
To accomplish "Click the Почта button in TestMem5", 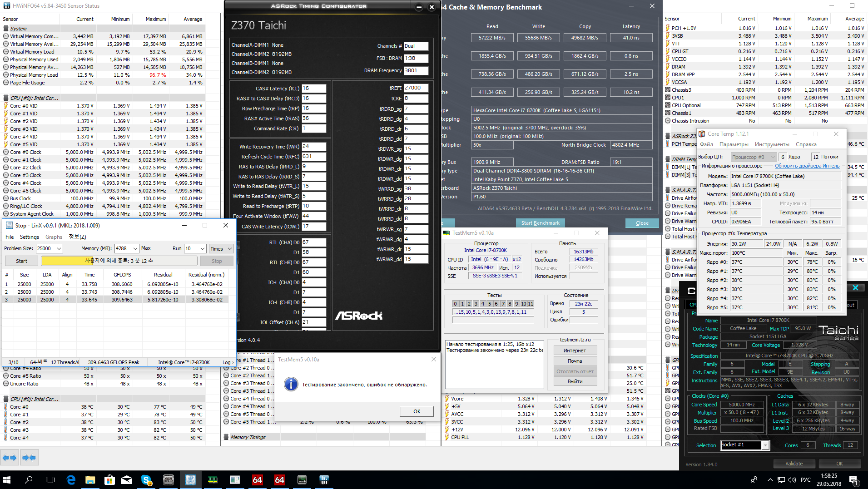I will 575,361.
